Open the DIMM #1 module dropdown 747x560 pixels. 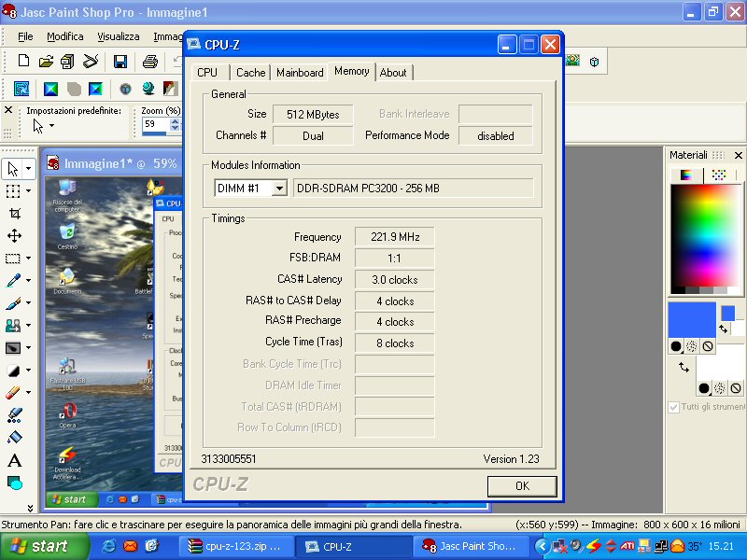[279, 189]
